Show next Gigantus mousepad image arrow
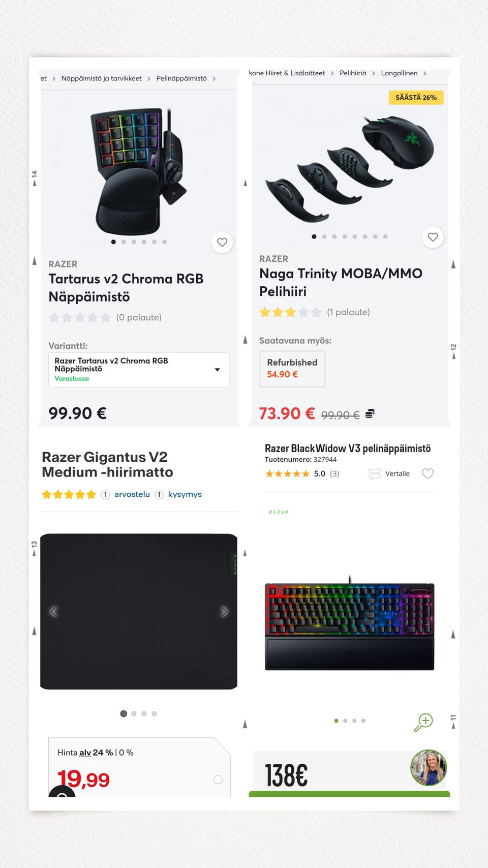The image size is (488, 868). pos(224,612)
